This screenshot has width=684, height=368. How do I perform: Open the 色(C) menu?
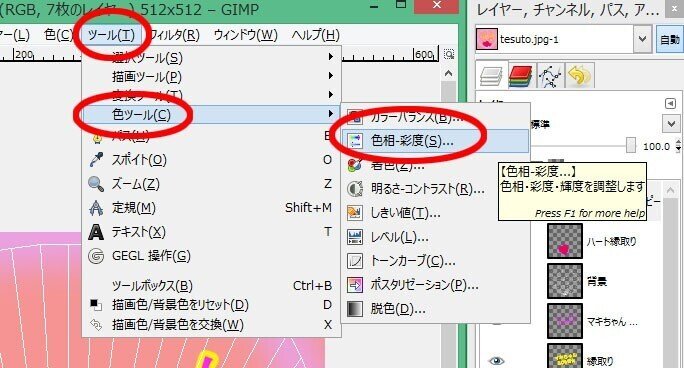58,35
